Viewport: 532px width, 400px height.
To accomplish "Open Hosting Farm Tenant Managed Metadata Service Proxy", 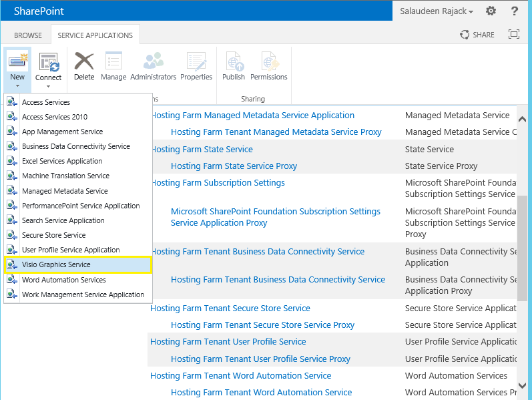I will 276,132.
